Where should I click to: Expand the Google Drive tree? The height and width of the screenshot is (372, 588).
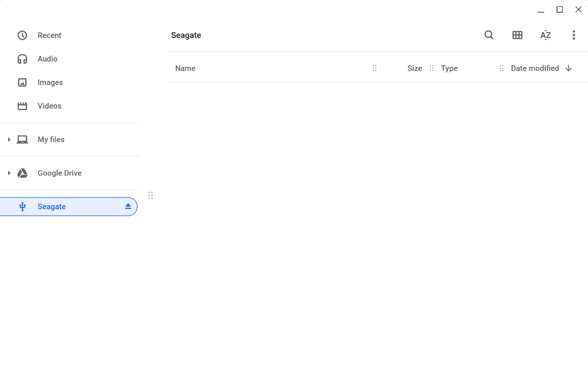pyautogui.click(x=9, y=173)
